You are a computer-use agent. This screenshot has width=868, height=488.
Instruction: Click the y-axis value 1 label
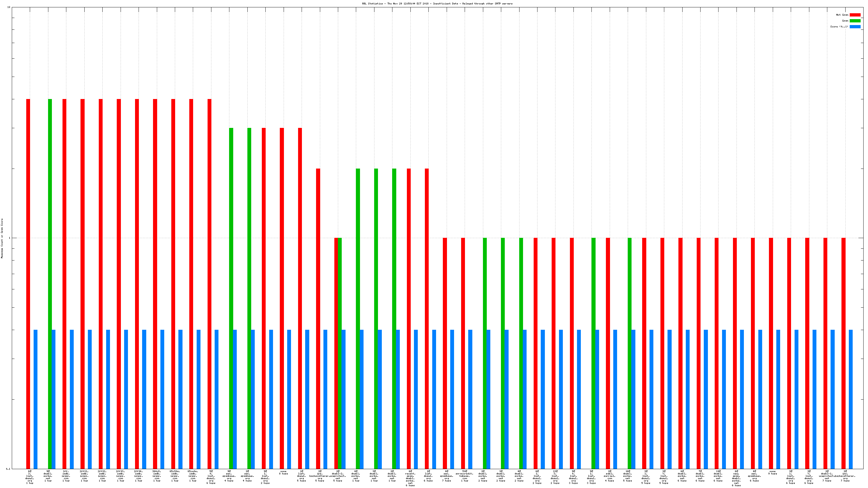tap(9, 238)
